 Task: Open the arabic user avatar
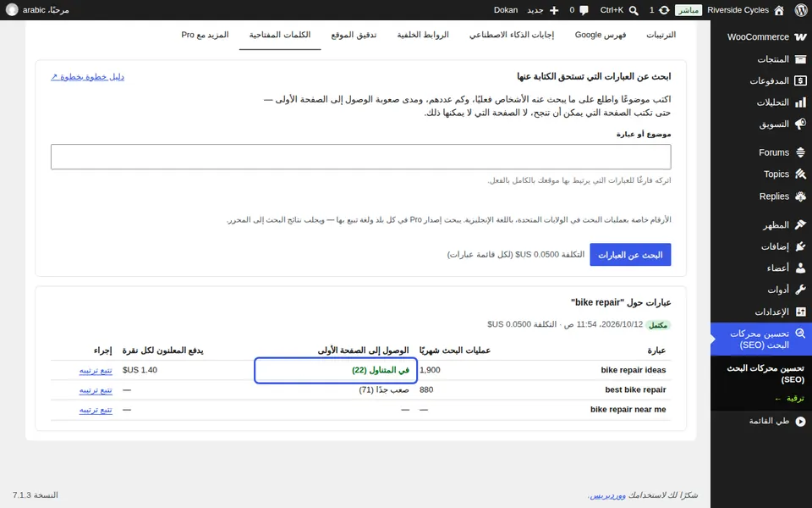(12, 10)
